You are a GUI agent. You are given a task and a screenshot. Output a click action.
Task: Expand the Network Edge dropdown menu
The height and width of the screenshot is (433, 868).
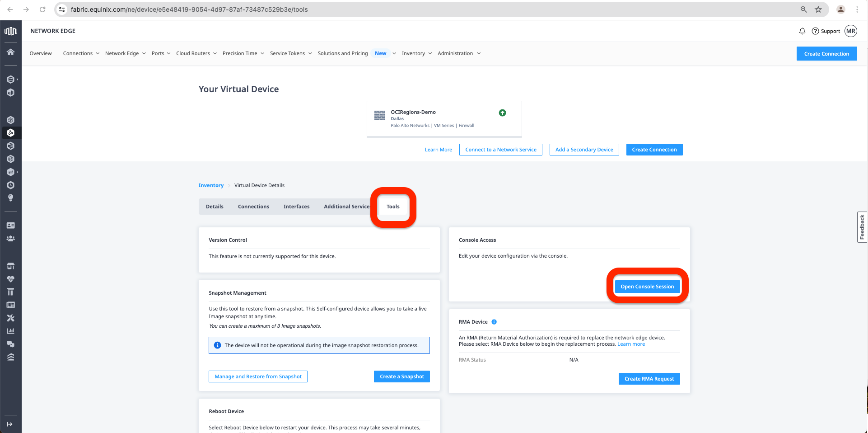126,53
